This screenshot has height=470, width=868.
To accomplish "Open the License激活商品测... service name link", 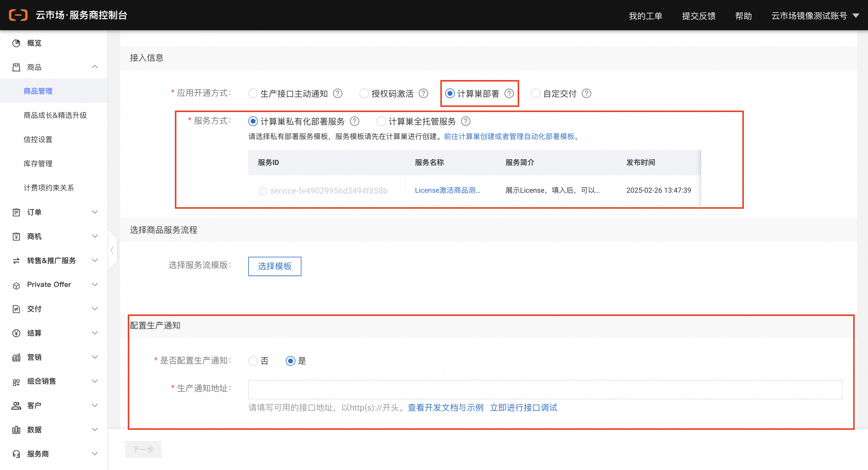I will (x=447, y=190).
